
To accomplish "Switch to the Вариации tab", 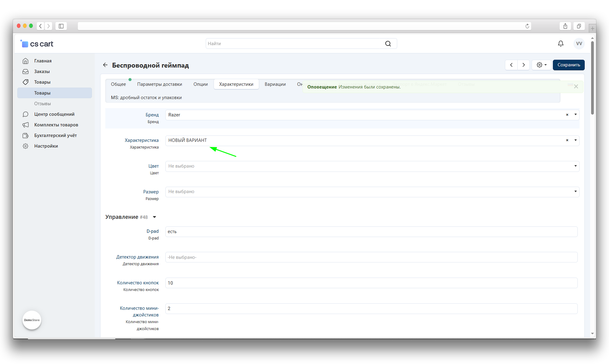I will pyautogui.click(x=275, y=84).
